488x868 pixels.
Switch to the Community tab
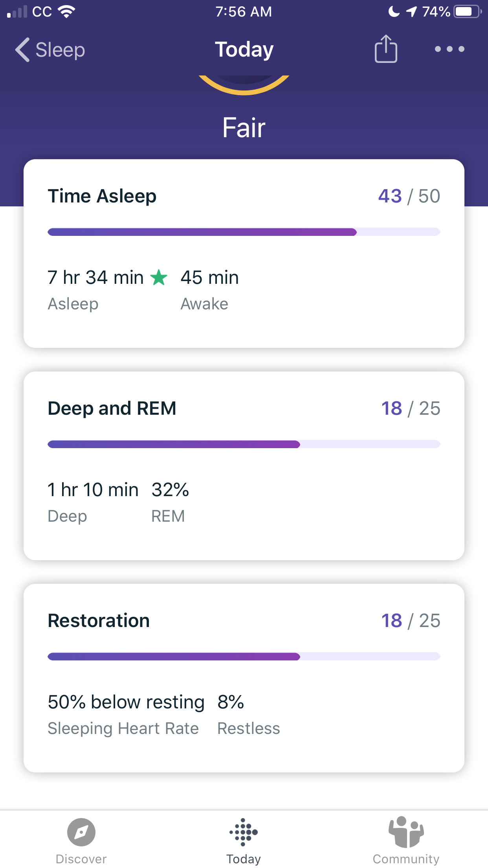[x=405, y=841]
